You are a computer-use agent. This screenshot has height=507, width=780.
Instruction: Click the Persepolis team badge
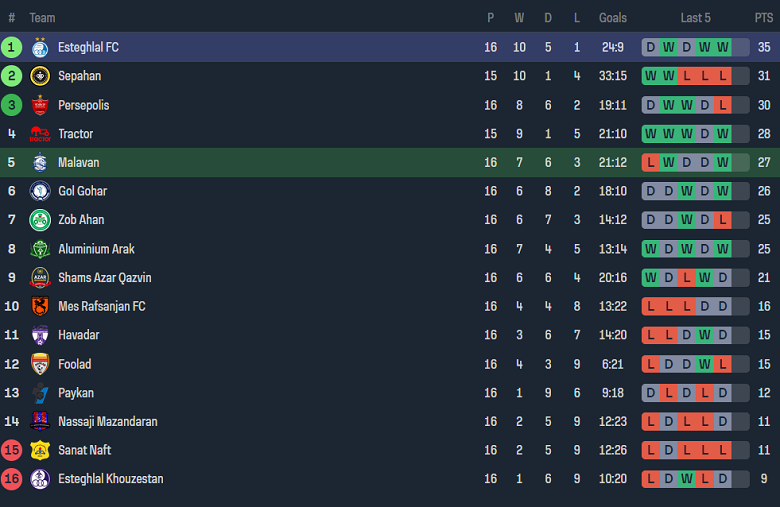point(40,105)
